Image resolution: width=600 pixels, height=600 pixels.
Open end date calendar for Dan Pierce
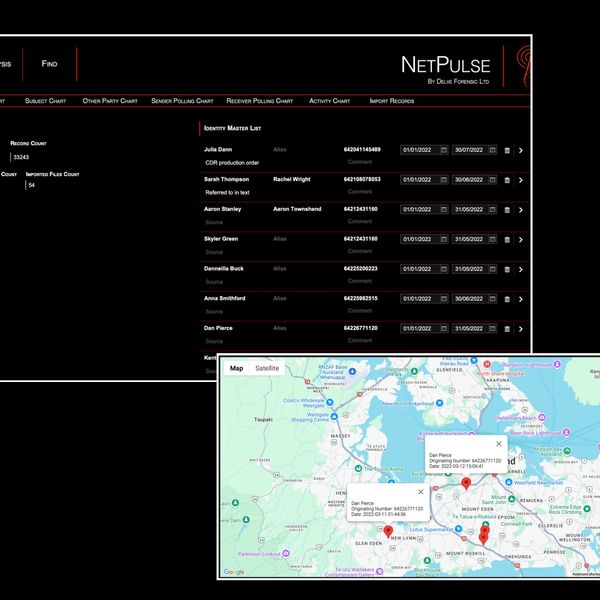(492, 329)
